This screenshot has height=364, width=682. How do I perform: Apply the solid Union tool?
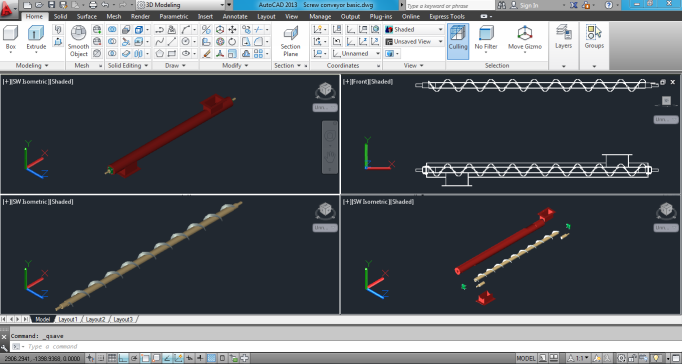(x=112, y=30)
